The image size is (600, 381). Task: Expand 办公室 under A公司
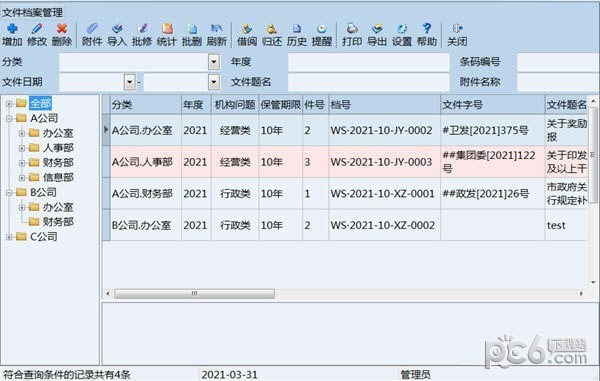[22, 134]
